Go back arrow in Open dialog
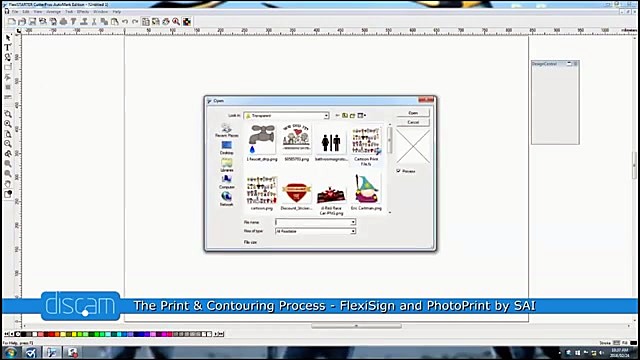 pos(337,116)
